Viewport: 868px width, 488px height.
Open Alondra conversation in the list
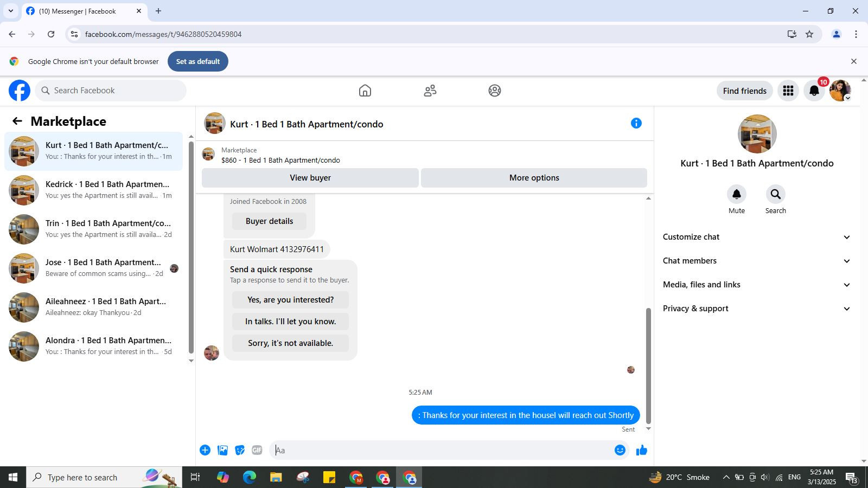pyautogui.click(x=93, y=346)
